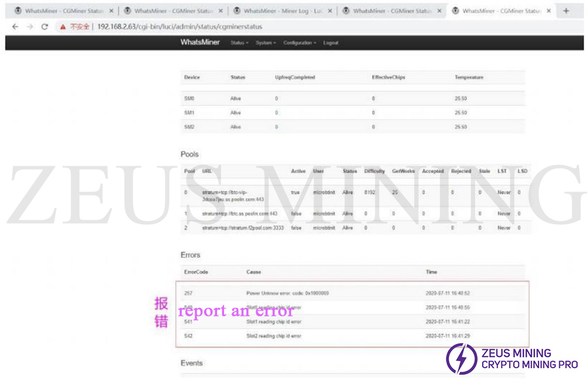Expand the System dropdown menu

tap(265, 43)
